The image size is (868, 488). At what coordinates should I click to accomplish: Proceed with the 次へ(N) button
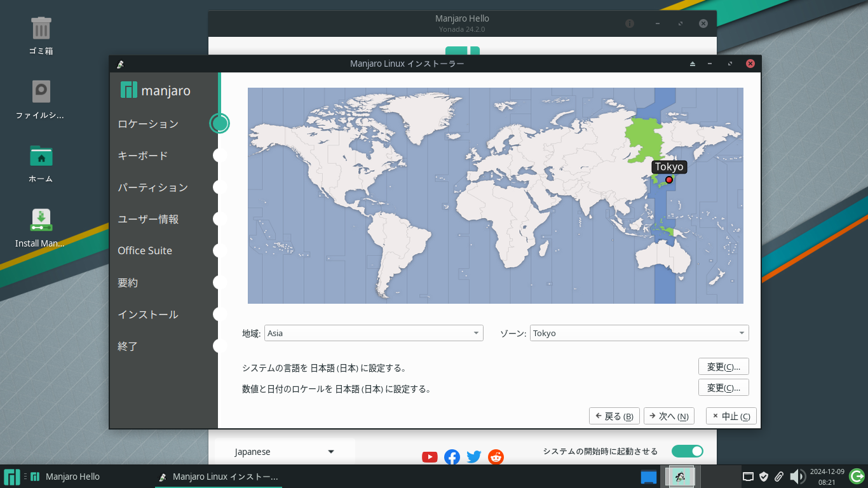coord(669,416)
